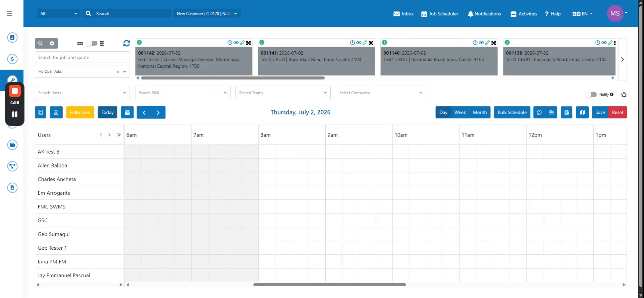Screen dimensions: 644x298
Task: Toggle visibility eye on job 001139
Action: [x=604, y=43]
